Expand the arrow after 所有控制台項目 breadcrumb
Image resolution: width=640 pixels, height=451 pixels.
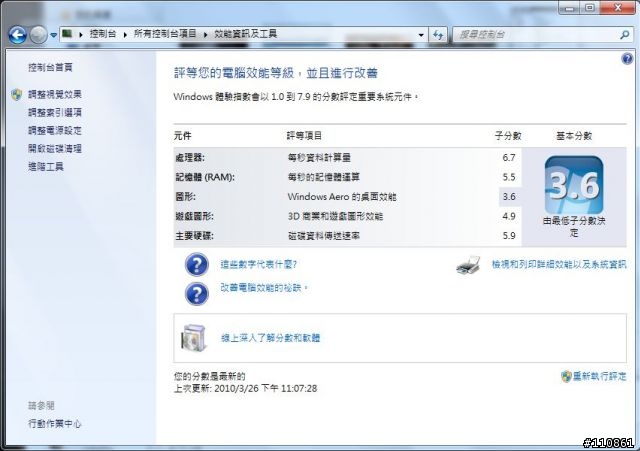[x=205, y=35]
